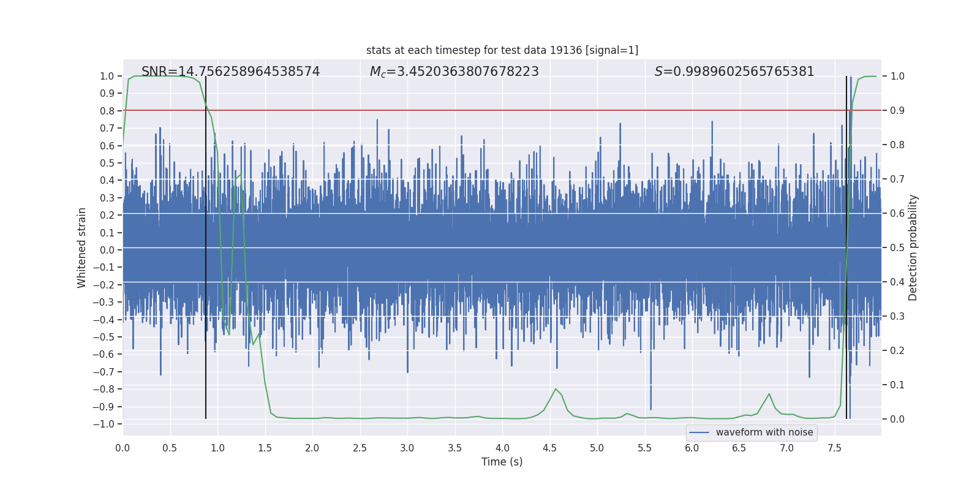Click the SNR value annotation text
This screenshot has width=980, height=490.
point(230,72)
